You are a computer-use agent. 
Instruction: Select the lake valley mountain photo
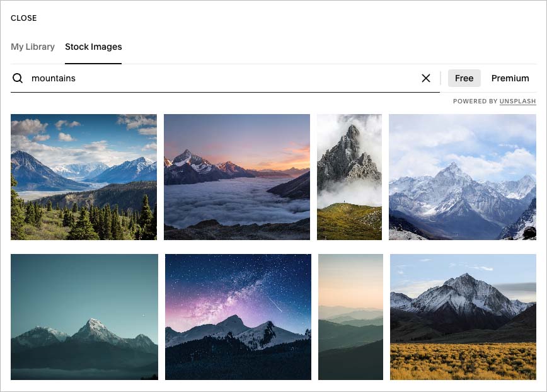[x=84, y=177]
